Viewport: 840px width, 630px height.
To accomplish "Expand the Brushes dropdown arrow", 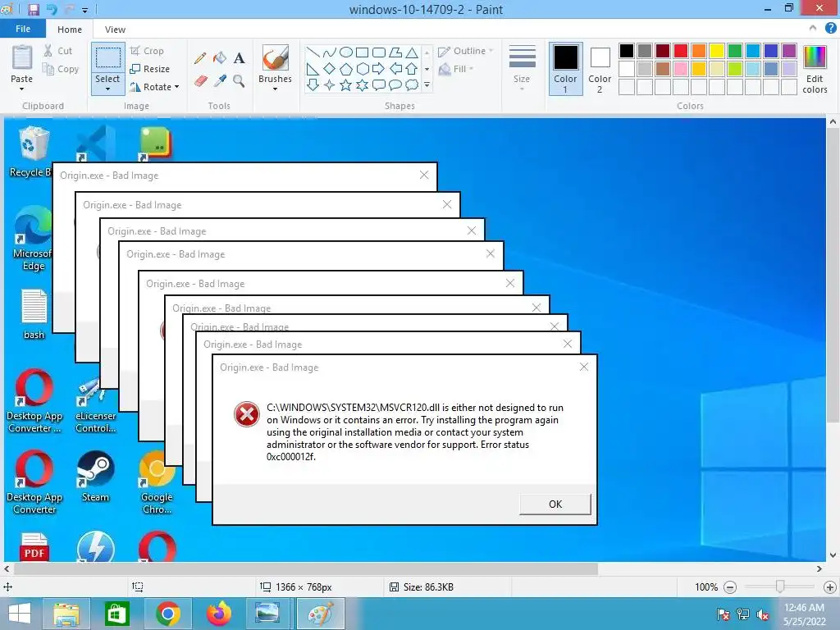I will pyautogui.click(x=276, y=89).
